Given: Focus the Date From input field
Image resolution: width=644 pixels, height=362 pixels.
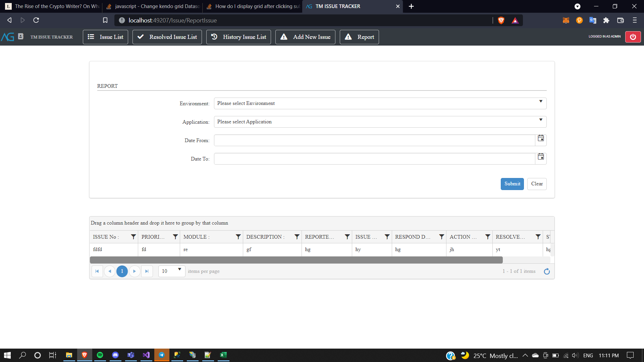Looking at the screenshot, I should click(x=374, y=140).
